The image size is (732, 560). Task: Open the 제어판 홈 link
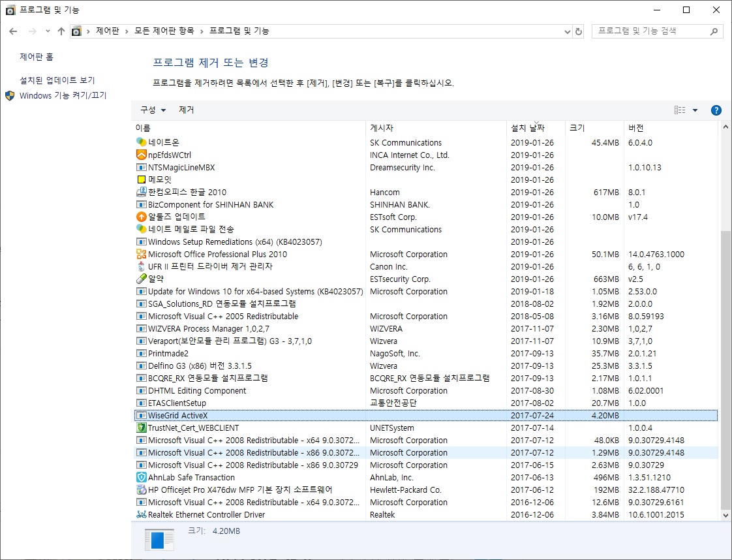(x=37, y=57)
